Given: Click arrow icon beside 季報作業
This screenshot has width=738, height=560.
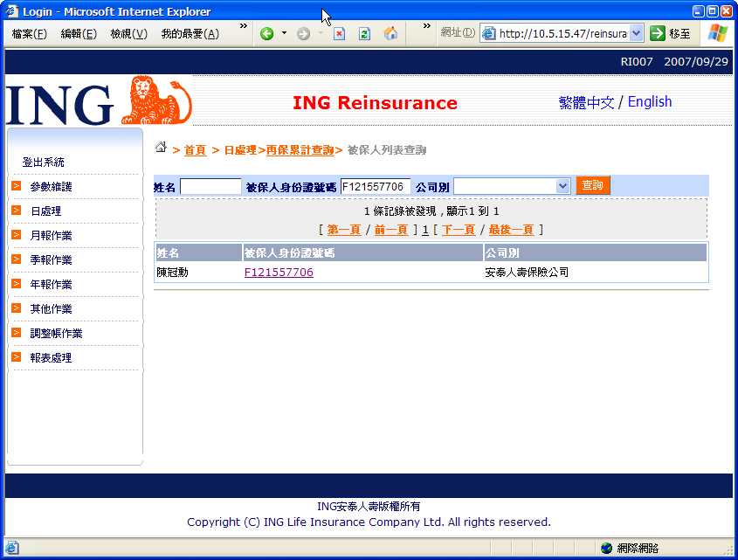Looking at the screenshot, I should (x=17, y=259).
